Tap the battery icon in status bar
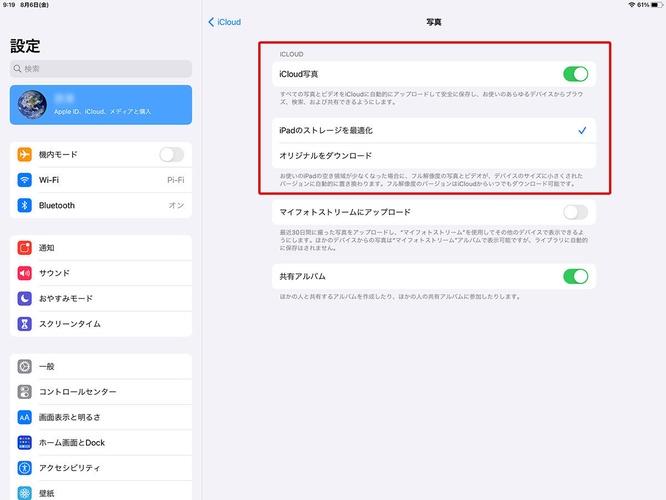This screenshot has width=666, height=500. 656,5
